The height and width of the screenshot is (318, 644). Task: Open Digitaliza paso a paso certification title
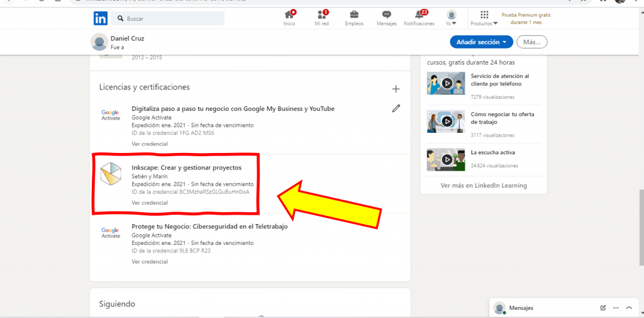tap(233, 108)
